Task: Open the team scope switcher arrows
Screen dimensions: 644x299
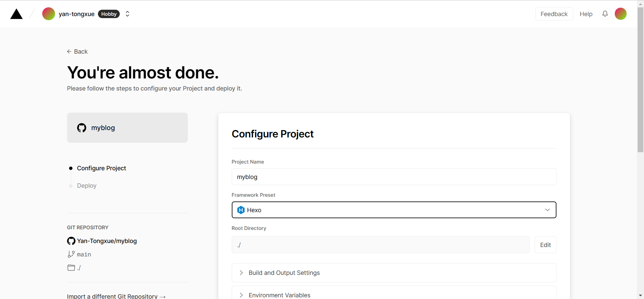Action: (127, 14)
